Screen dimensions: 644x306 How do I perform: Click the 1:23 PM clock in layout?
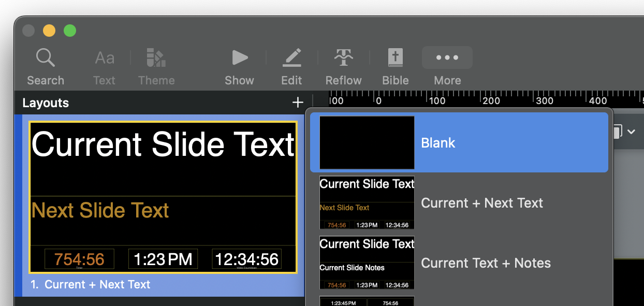coord(163,259)
